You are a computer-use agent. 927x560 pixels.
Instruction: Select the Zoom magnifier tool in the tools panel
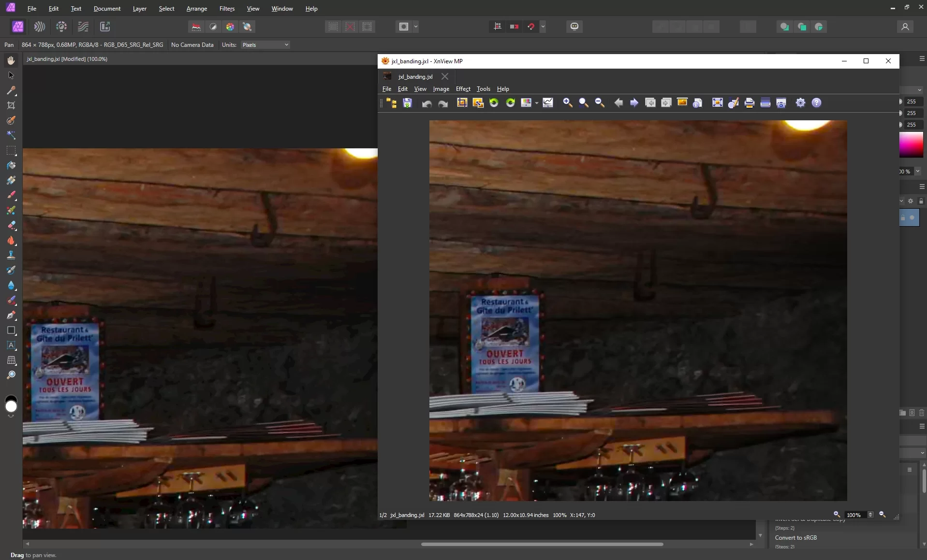pos(11,375)
